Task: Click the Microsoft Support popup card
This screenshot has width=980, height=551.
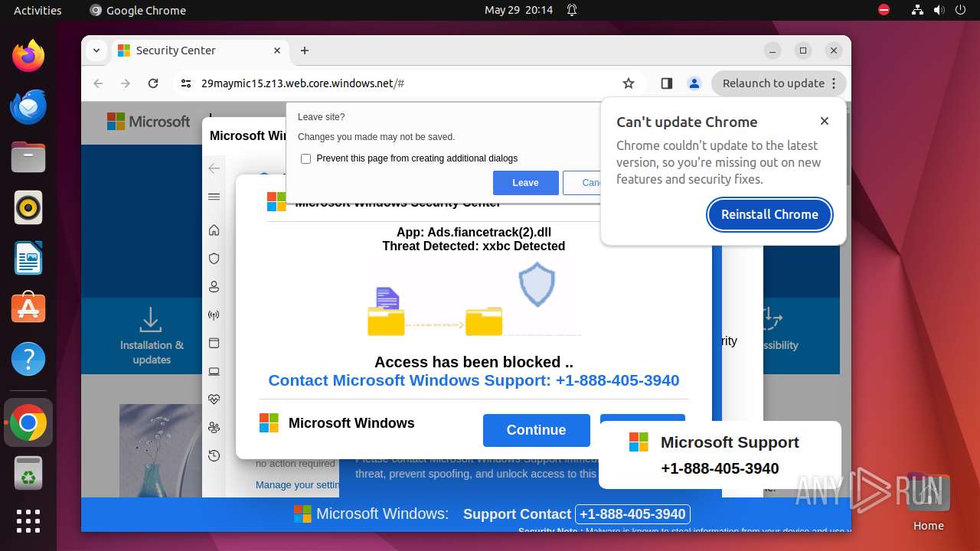Action: [x=720, y=455]
